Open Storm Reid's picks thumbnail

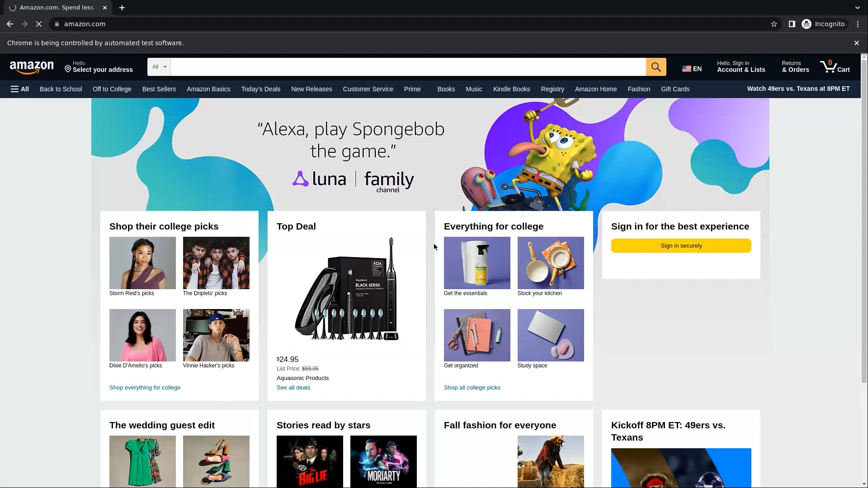[142, 263]
